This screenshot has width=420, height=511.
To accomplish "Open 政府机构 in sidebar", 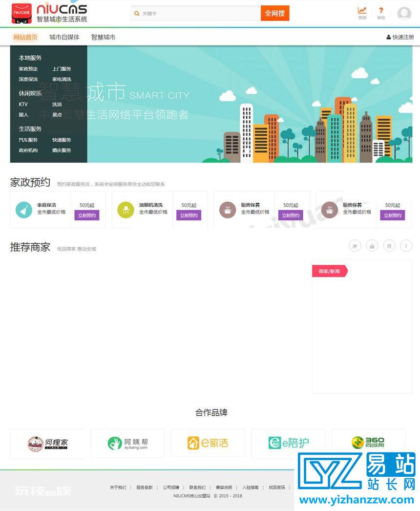I will [28, 150].
